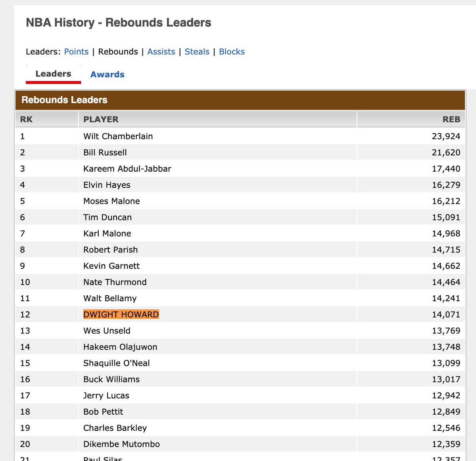Viewport: 476px width, 461px height.
Task: Click rebound total 16,279
Action: point(446,185)
